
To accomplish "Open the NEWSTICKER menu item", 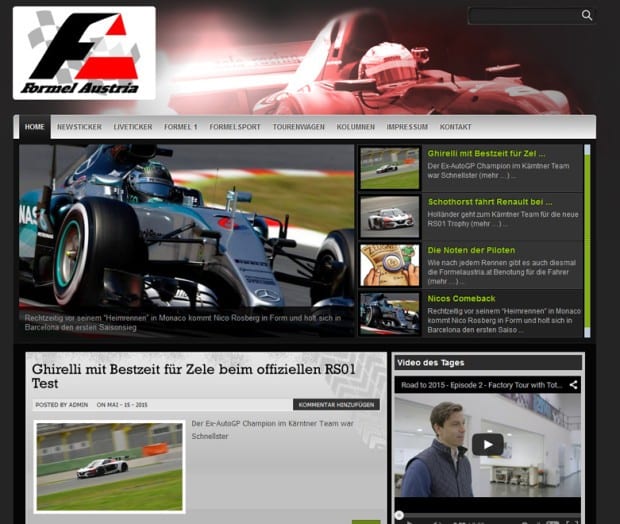I will [x=79, y=127].
